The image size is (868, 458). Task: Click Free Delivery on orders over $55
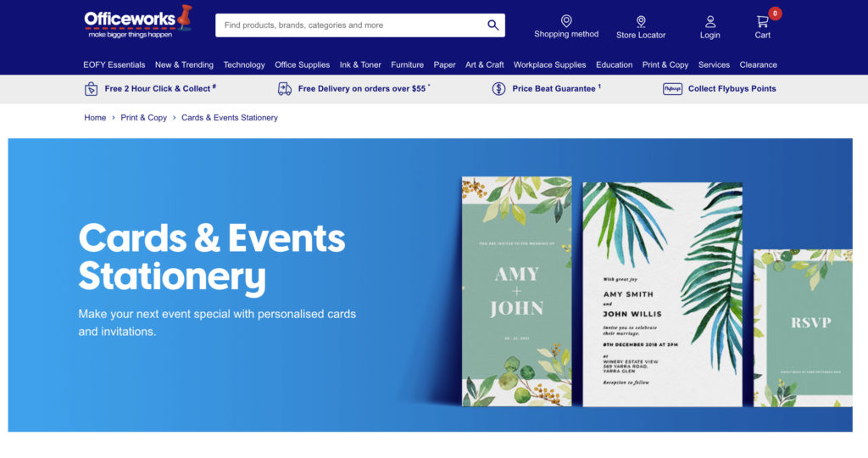click(x=363, y=88)
